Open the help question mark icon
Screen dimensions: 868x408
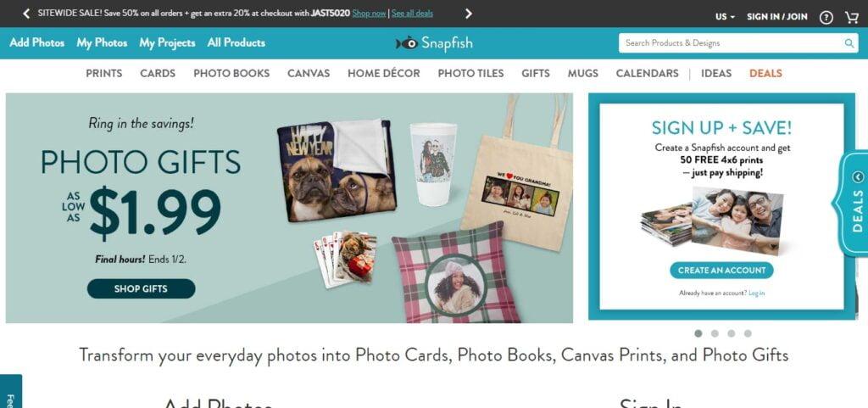826,18
